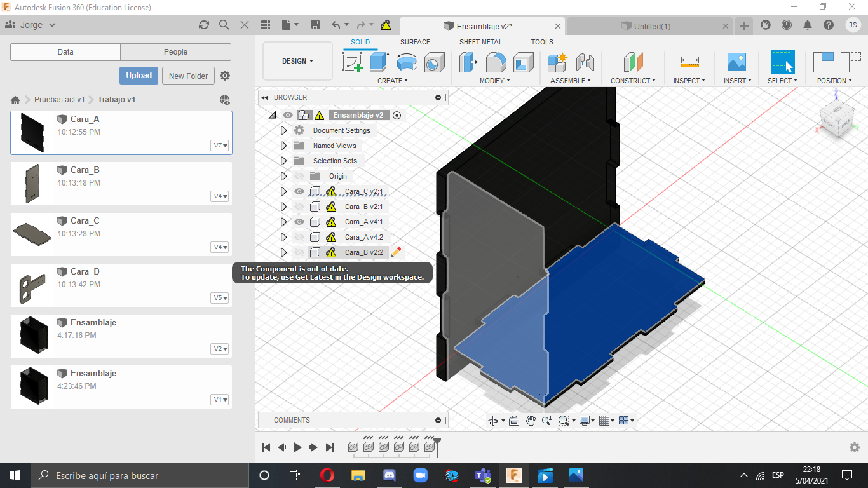Screen dimensions: 868x488
Task: Click the New Folder button
Action: [x=189, y=76]
